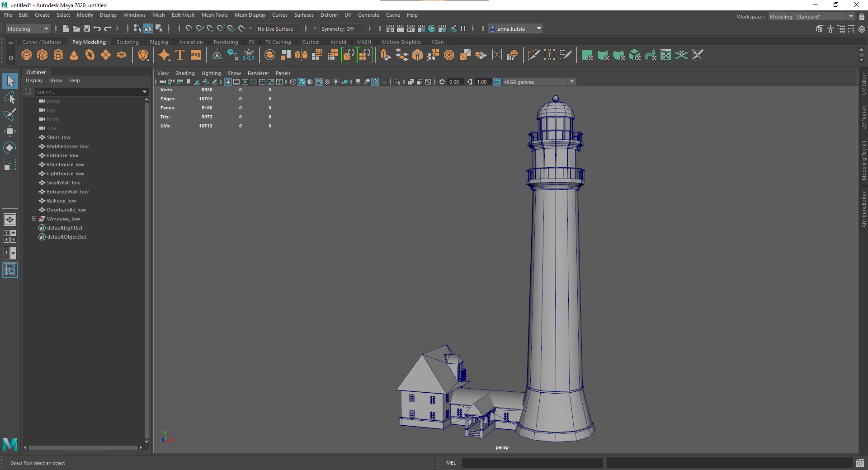Click the Mirror geometry shelf icon
The width and height of the screenshot is (868, 470).
tap(302, 55)
